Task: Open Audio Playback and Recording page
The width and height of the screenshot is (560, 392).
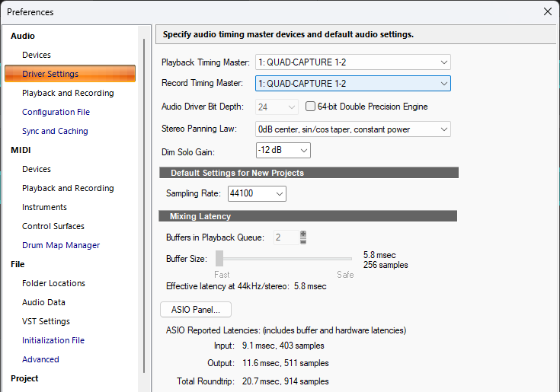Action: pos(68,93)
